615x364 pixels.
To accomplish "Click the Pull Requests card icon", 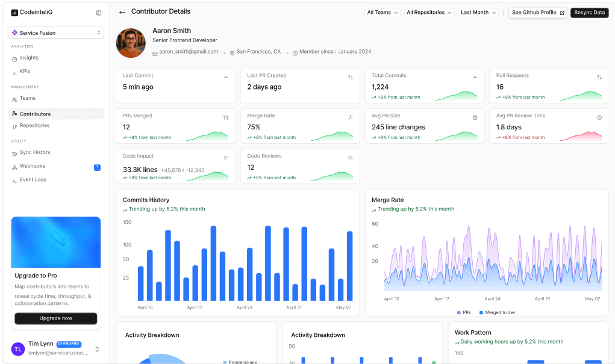I will (x=599, y=77).
